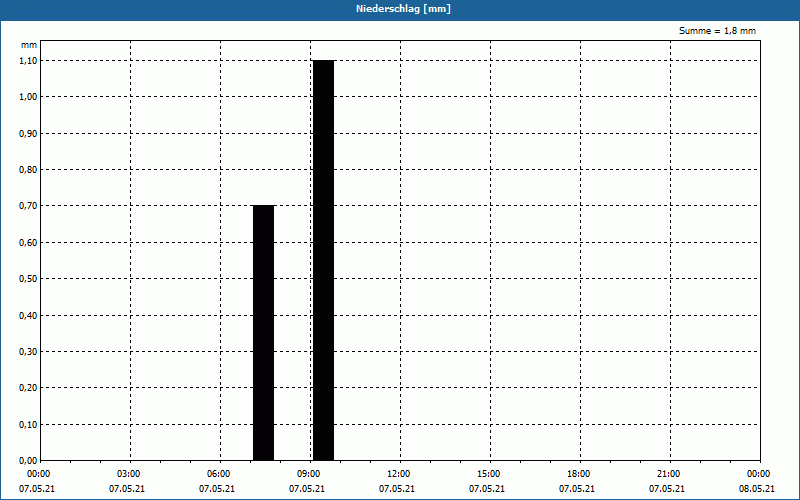Click the 0,70 y-axis value

click(x=28, y=206)
